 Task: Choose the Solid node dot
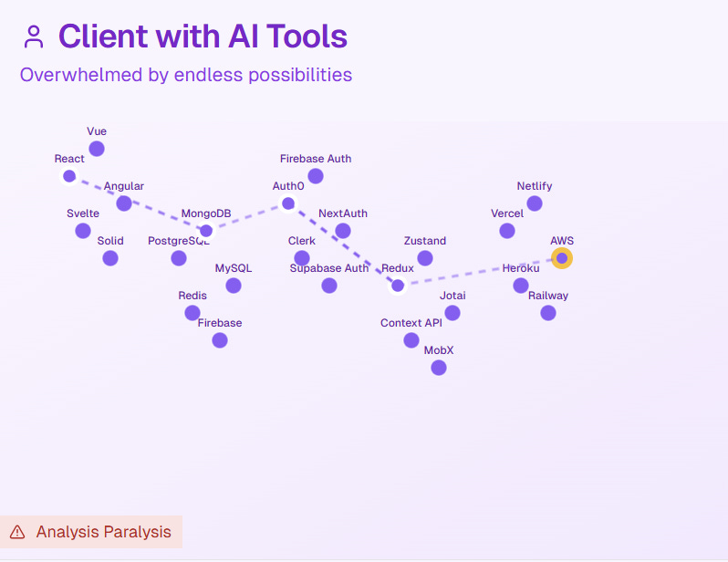(110, 258)
